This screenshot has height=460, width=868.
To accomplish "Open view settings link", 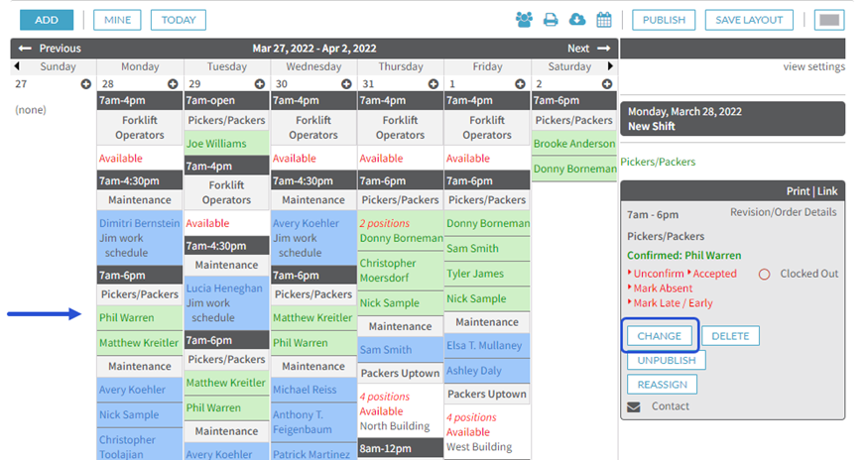I will click(813, 67).
